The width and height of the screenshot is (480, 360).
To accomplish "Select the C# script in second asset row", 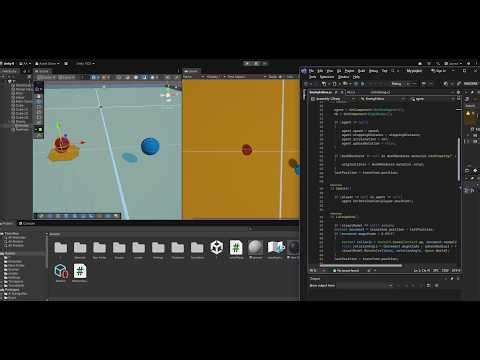I will click(80, 271).
